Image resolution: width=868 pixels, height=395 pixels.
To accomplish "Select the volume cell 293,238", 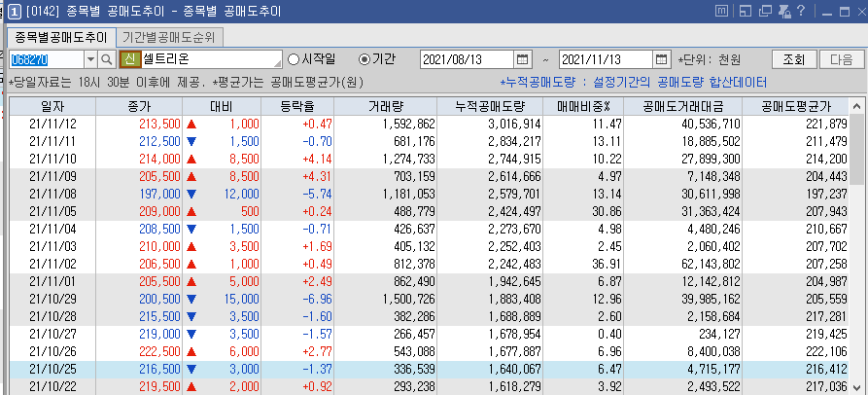I will tap(385, 386).
